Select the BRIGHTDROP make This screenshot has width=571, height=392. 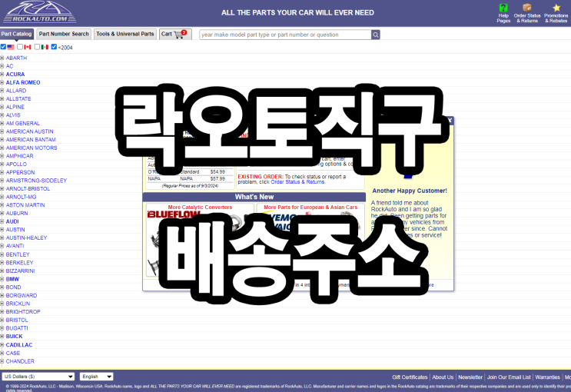(23, 311)
